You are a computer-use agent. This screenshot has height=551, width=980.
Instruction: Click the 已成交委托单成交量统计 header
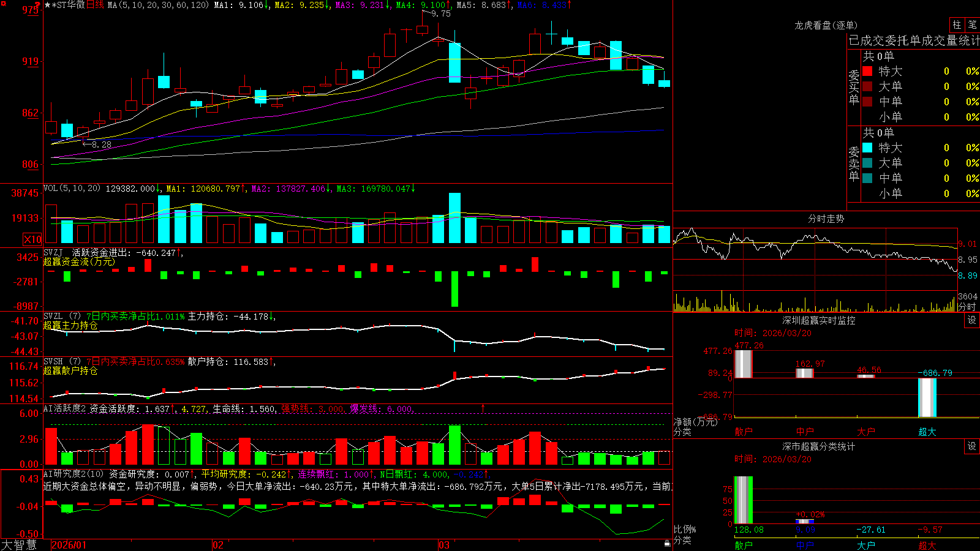(914, 40)
